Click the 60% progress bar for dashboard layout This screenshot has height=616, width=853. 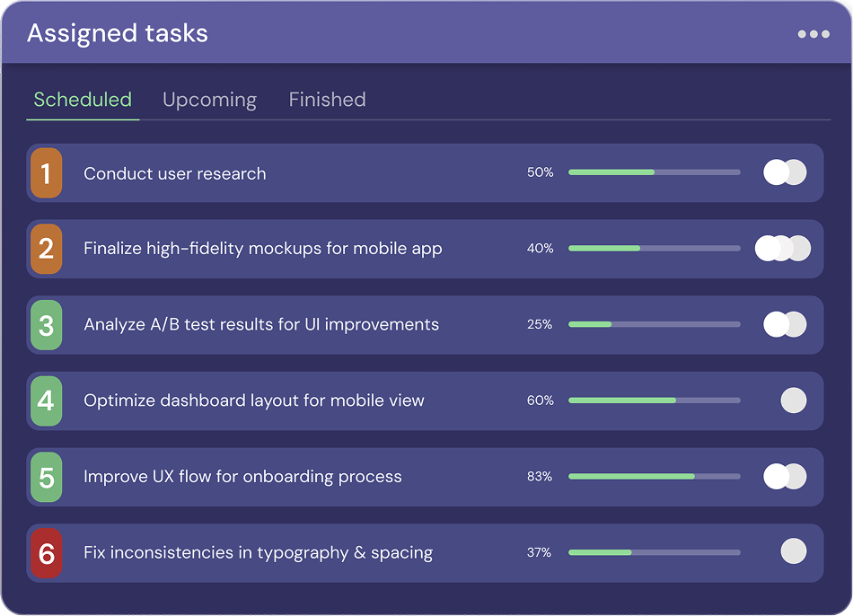coord(655,400)
